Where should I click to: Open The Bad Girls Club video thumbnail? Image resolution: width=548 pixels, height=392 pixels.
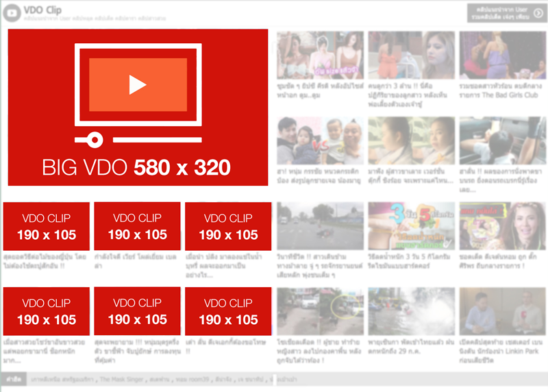502,55
